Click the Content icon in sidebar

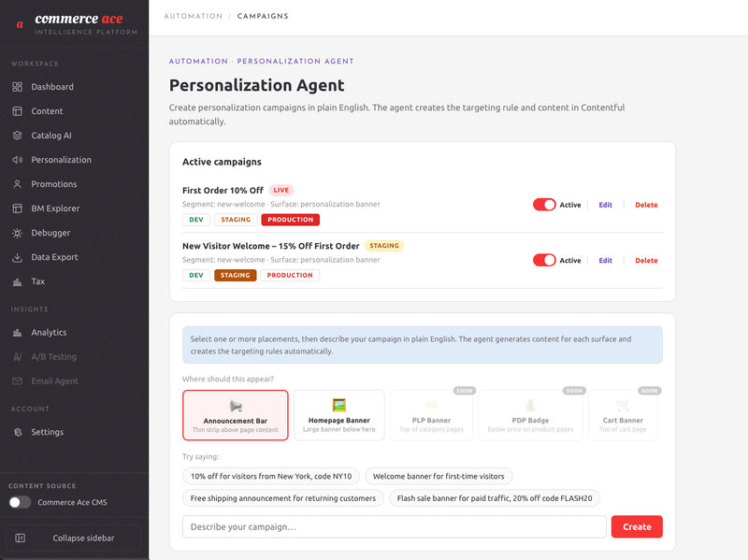17,111
